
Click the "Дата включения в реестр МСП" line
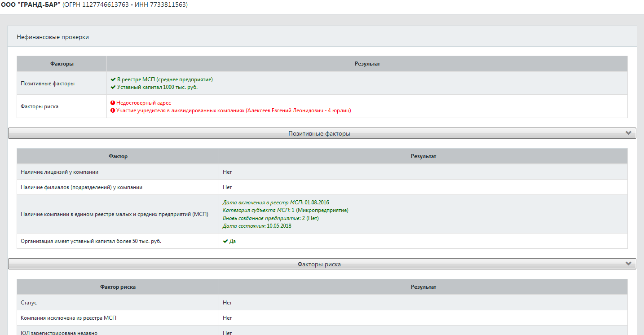tap(278, 203)
